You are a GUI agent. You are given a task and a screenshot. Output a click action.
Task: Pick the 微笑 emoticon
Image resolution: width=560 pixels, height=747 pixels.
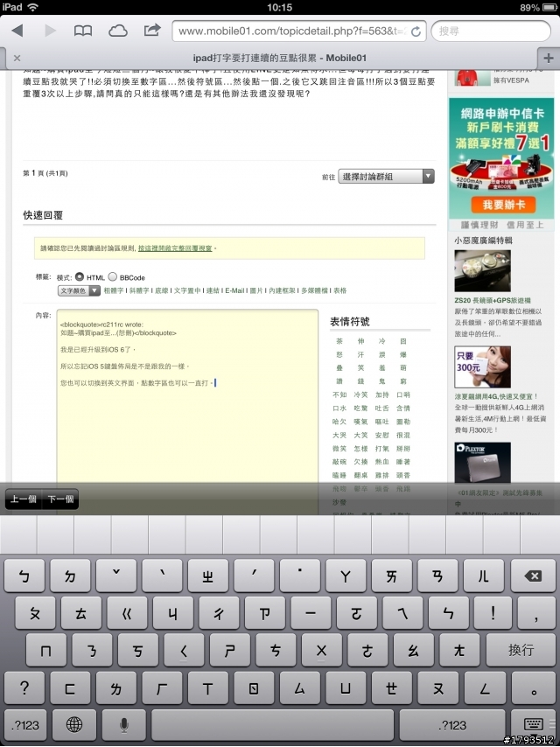point(339,449)
